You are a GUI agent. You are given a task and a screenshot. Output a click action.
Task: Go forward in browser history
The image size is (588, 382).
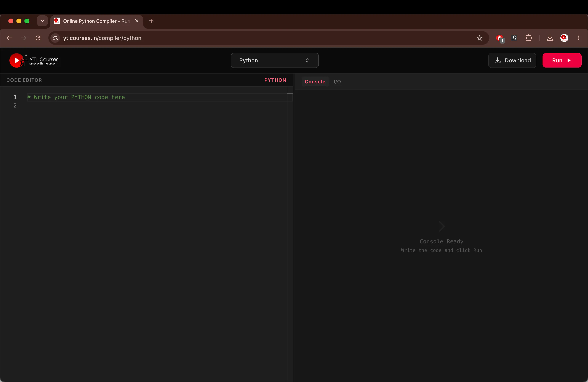click(23, 38)
